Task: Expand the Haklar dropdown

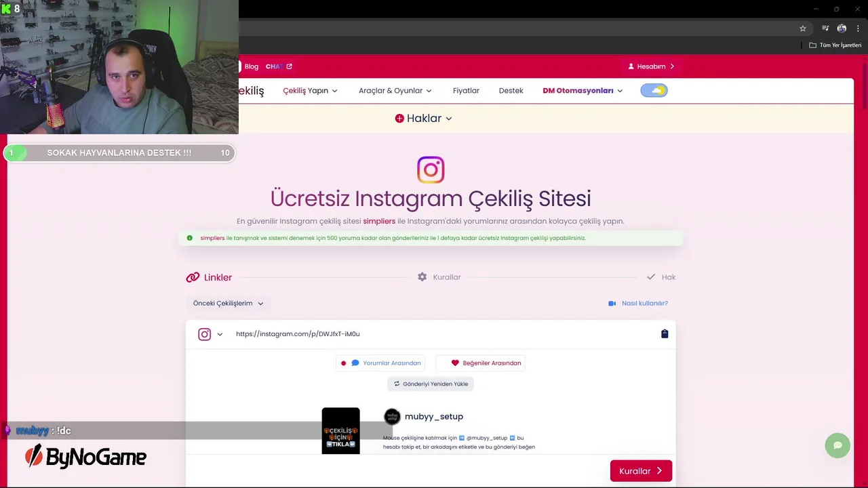Action: [x=429, y=119]
